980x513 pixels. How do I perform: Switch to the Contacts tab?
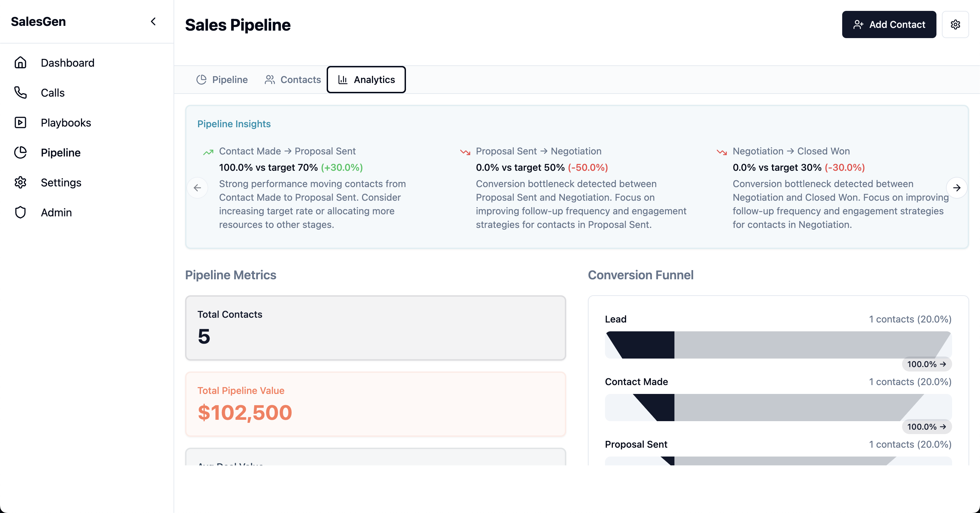click(x=293, y=80)
